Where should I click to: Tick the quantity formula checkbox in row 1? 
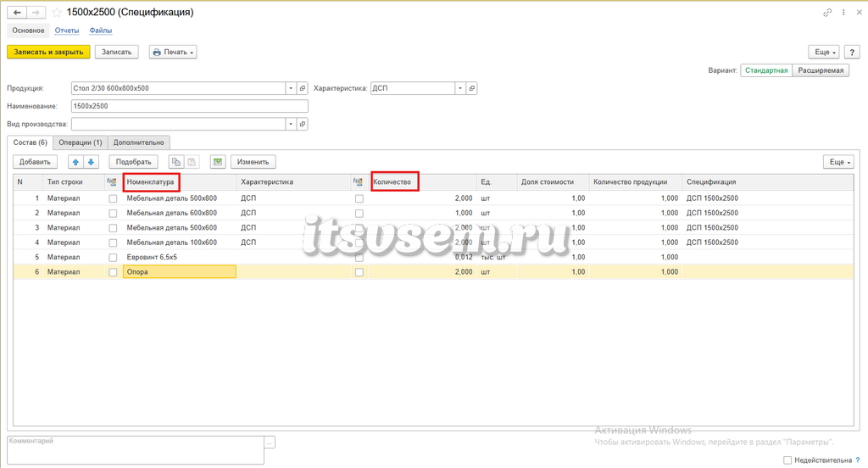(359, 198)
